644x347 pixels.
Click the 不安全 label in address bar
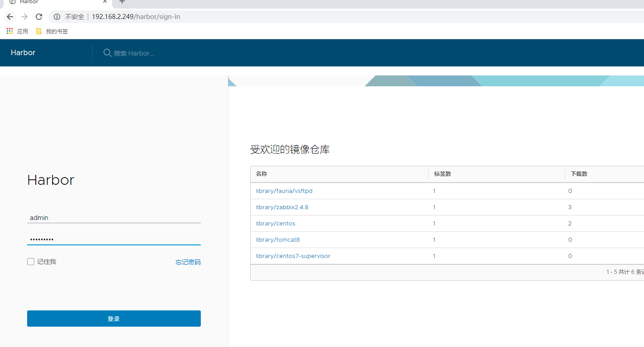[x=75, y=17]
